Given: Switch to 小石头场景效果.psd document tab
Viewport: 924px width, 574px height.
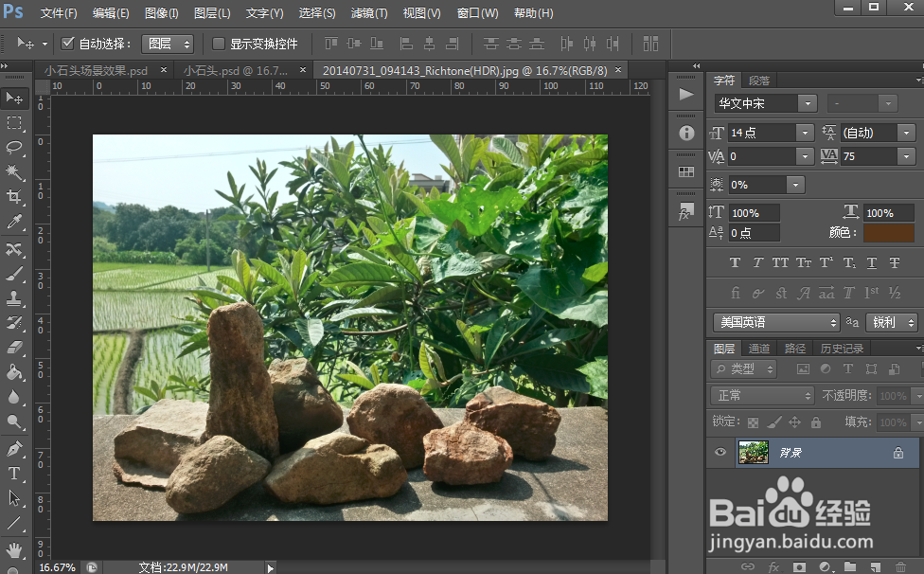Looking at the screenshot, I should (x=96, y=71).
